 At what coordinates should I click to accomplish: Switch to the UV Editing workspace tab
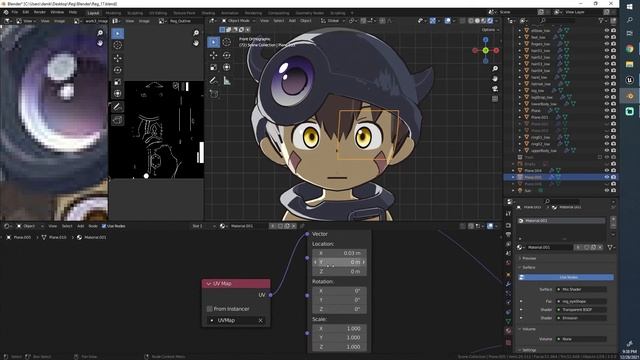(158, 13)
